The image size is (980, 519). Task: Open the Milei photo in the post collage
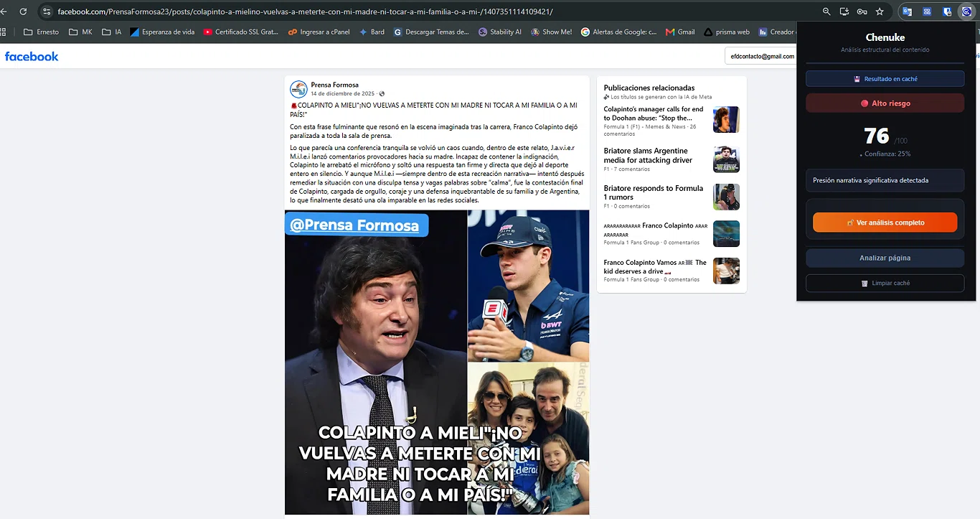tap(376, 363)
